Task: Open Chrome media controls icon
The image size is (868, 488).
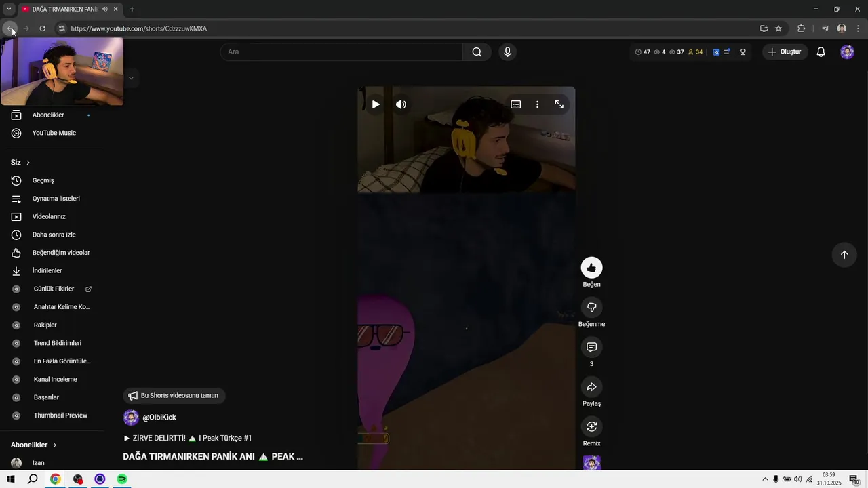Action: point(825,28)
